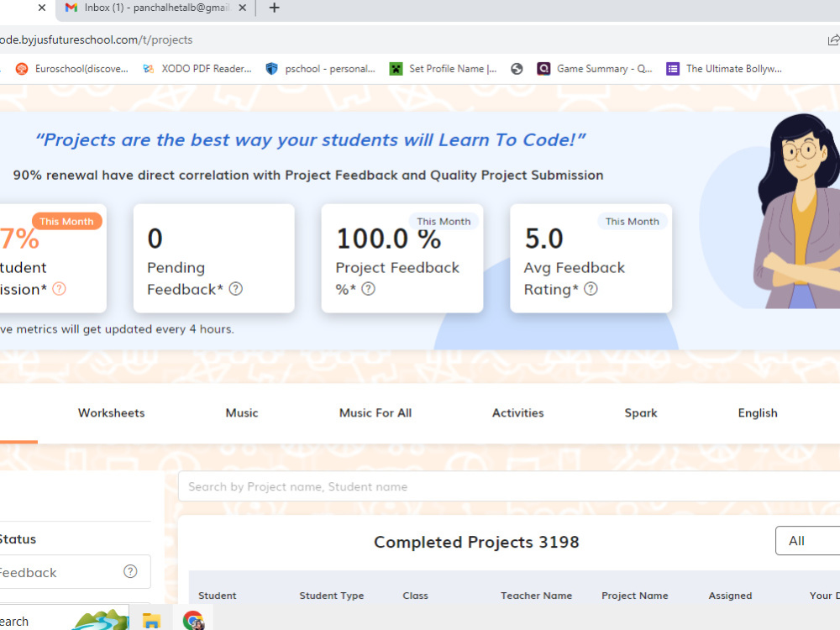The width and height of the screenshot is (840, 630).
Task: Switch to the Activities tab
Action: click(x=518, y=413)
